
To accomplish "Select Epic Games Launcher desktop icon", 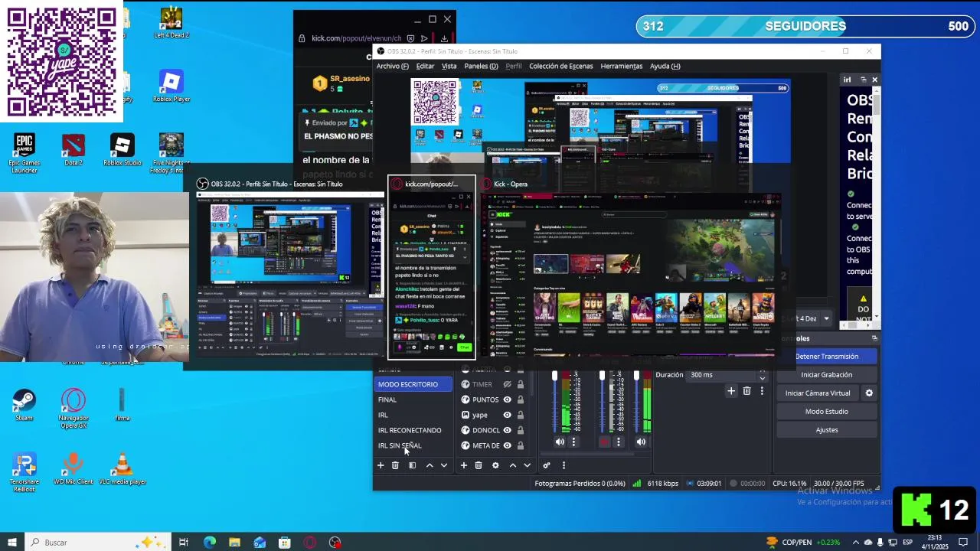I will [24, 153].
